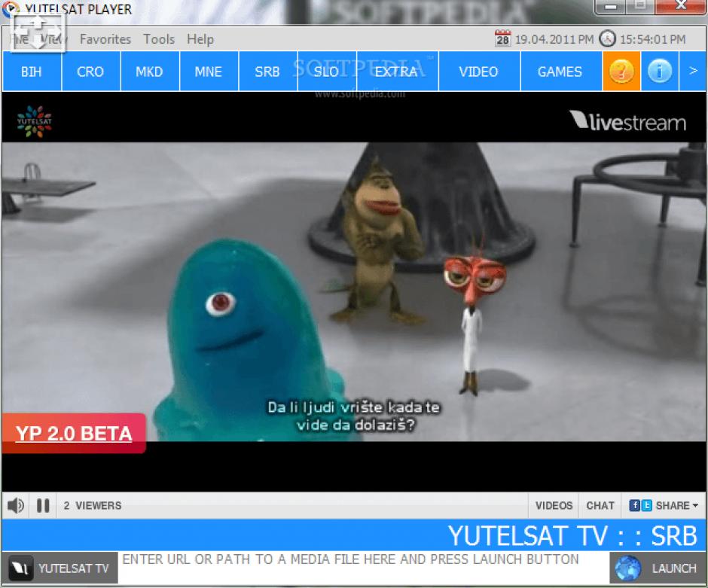This screenshot has height=588, width=708.
Task: Switch to the VIDEO tab
Action: (479, 72)
